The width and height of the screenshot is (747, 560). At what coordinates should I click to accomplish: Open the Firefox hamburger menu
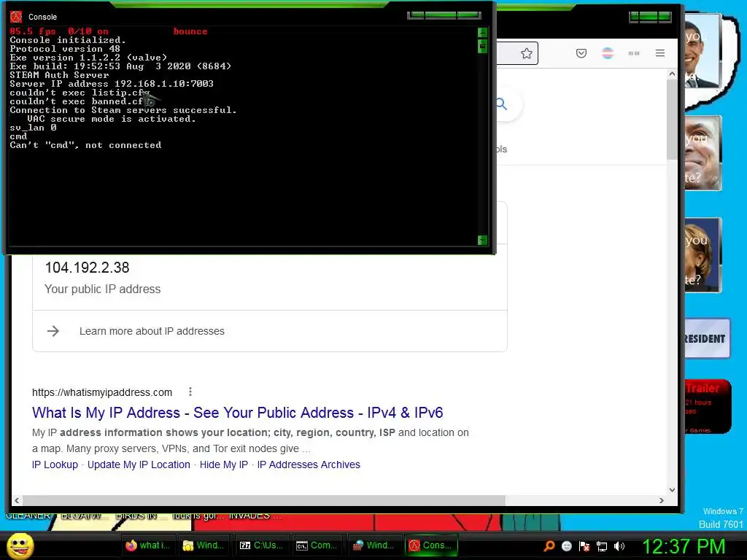click(x=659, y=53)
